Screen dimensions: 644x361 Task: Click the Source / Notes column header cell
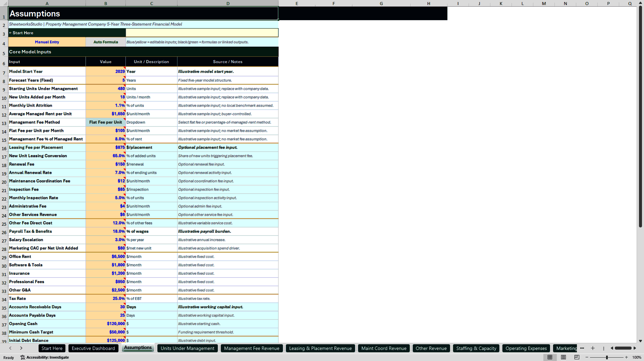click(x=228, y=61)
